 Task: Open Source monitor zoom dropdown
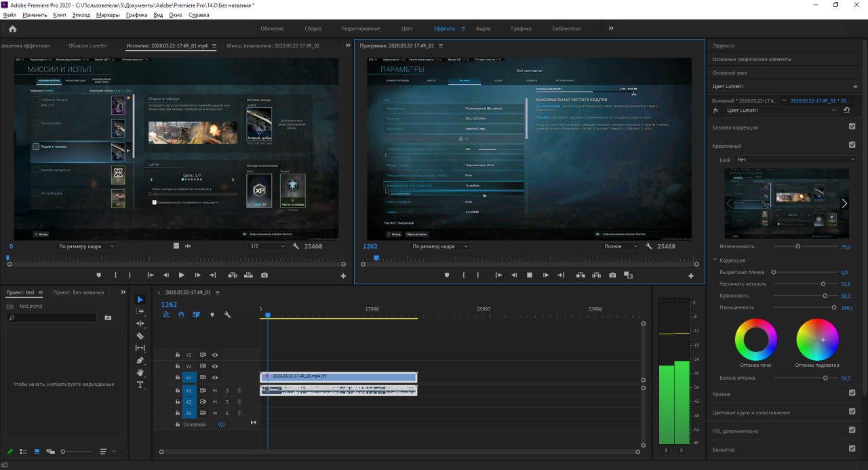[x=87, y=246]
